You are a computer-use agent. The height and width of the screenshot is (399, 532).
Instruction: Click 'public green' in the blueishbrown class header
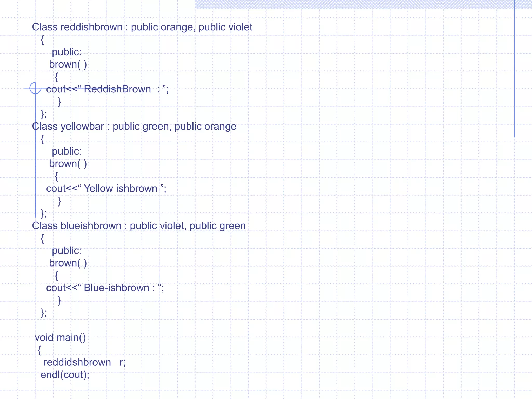click(217, 226)
